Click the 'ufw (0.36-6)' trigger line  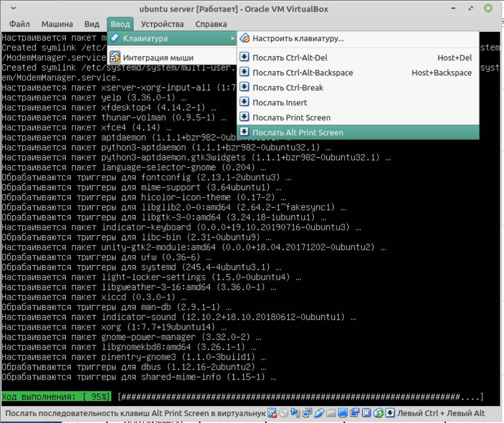[x=107, y=257]
